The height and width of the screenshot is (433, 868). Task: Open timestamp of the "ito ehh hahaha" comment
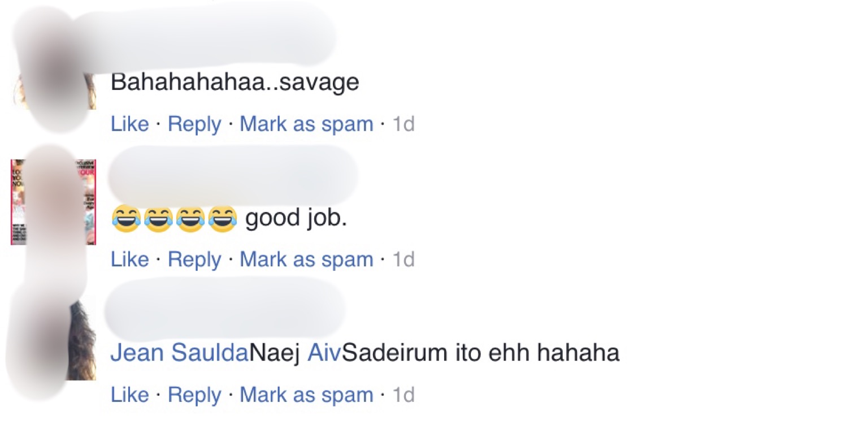tap(403, 395)
